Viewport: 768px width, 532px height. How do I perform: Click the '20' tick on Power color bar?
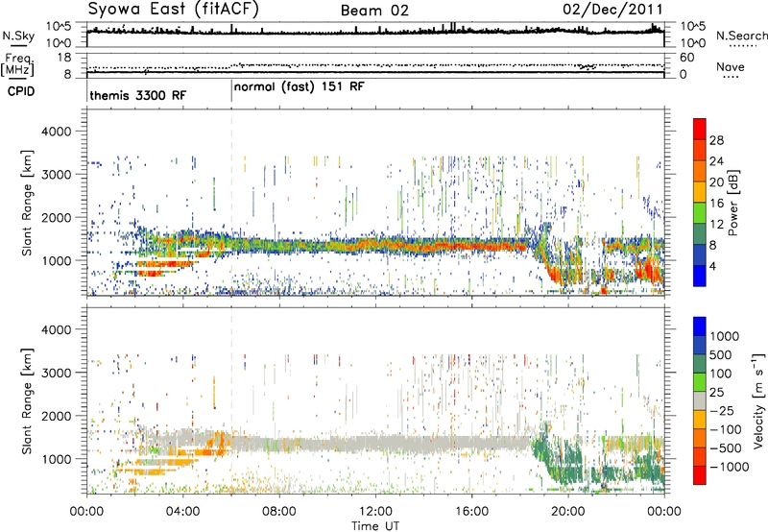(716, 182)
